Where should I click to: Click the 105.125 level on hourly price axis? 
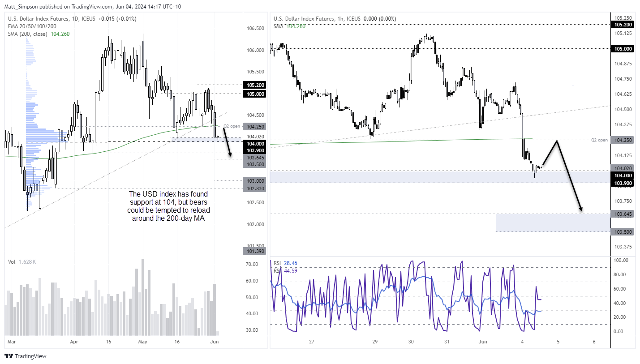[x=623, y=33]
